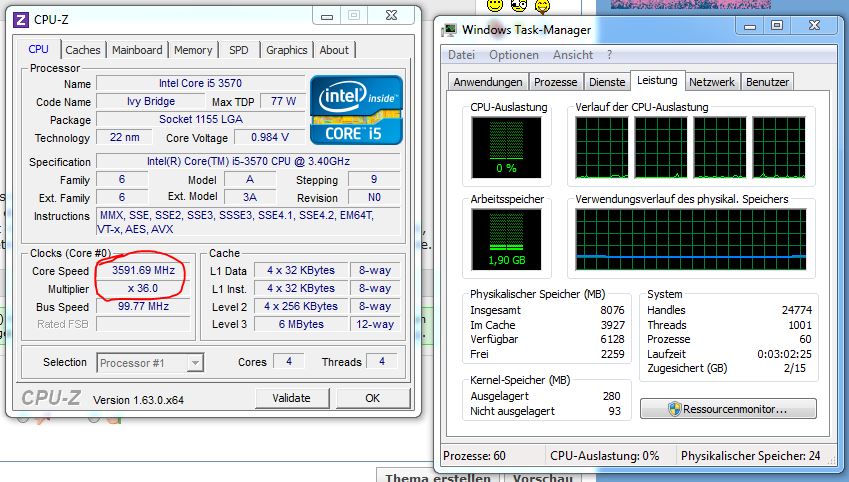Open the Mainboard tab in CPU-Z
Image resolution: width=849 pixels, height=482 pixels.
(137, 50)
